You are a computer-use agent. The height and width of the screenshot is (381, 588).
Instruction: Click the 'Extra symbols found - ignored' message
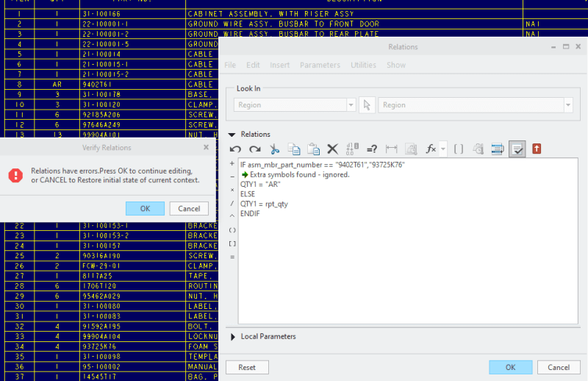[299, 174]
